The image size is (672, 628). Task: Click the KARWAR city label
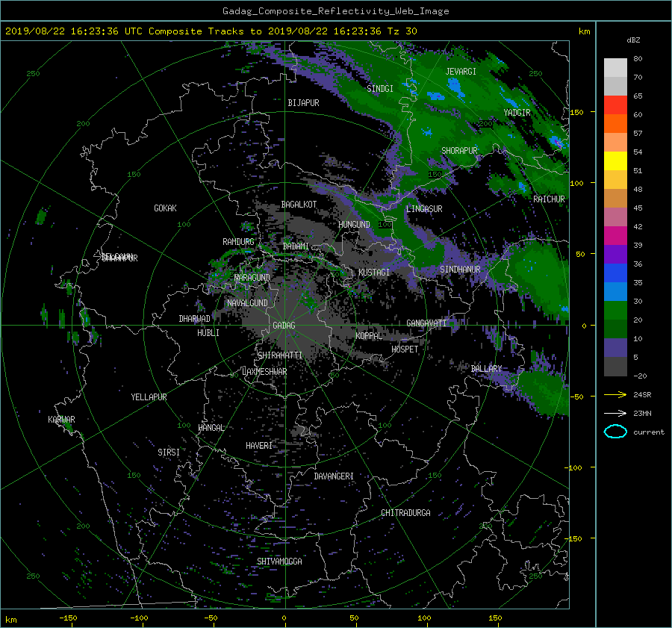[x=61, y=420]
